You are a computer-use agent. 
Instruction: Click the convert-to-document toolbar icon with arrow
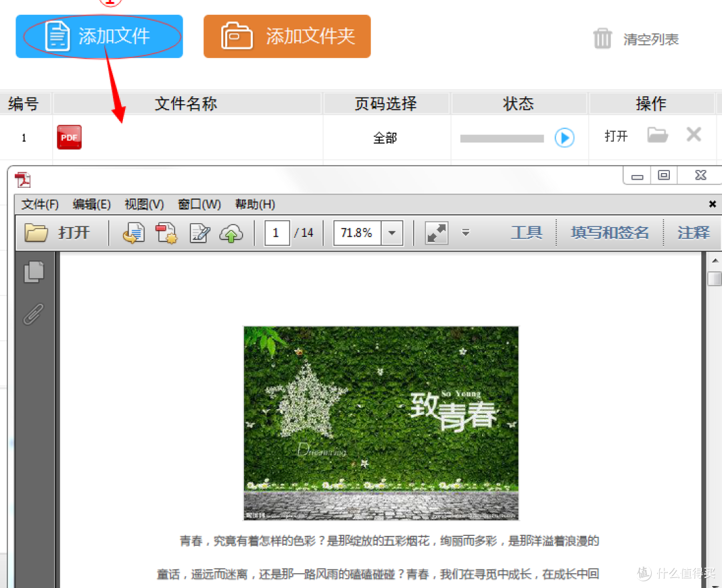tap(134, 233)
